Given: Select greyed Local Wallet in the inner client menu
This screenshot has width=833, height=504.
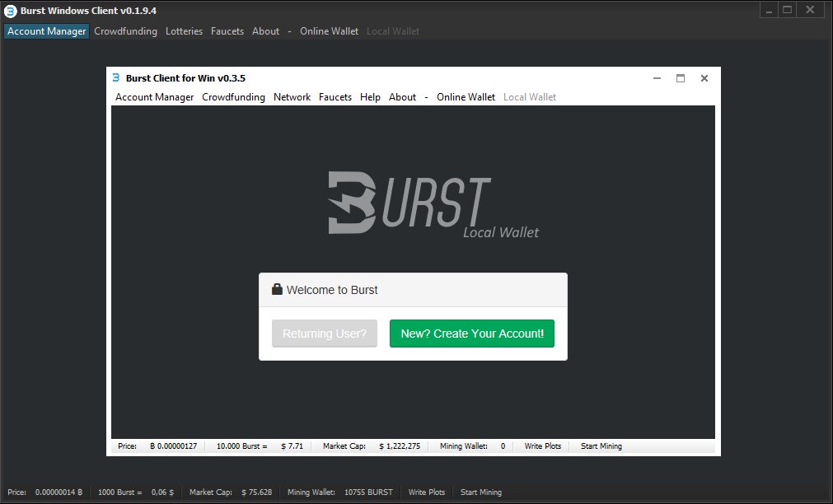Looking at the screenshot, I should 530,97.
